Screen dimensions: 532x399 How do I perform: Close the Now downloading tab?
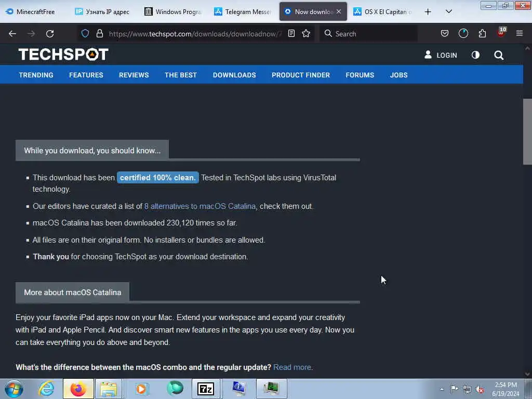[x=339, y=11]
